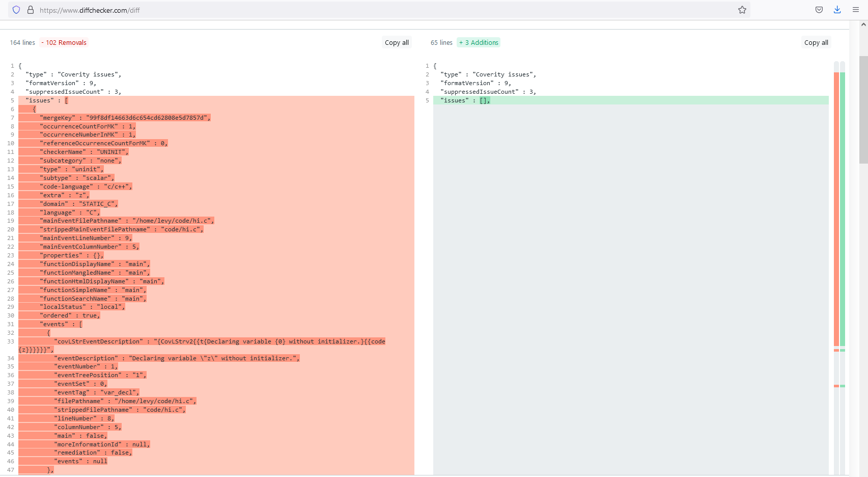Click the 3 Additions badge
Viewport: 868px width, 477px height.
(x=479, y=42)
